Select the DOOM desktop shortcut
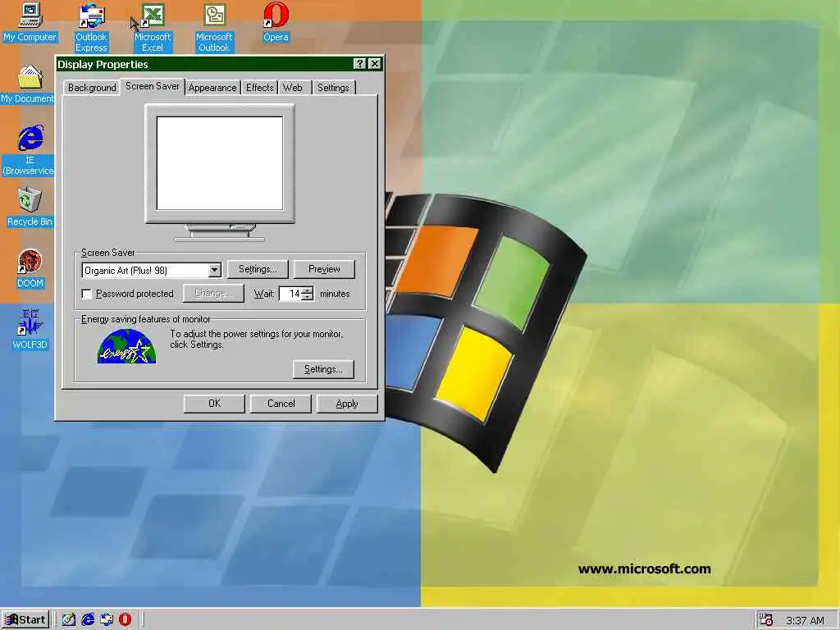The image size is (840, 630). point(30,269)
